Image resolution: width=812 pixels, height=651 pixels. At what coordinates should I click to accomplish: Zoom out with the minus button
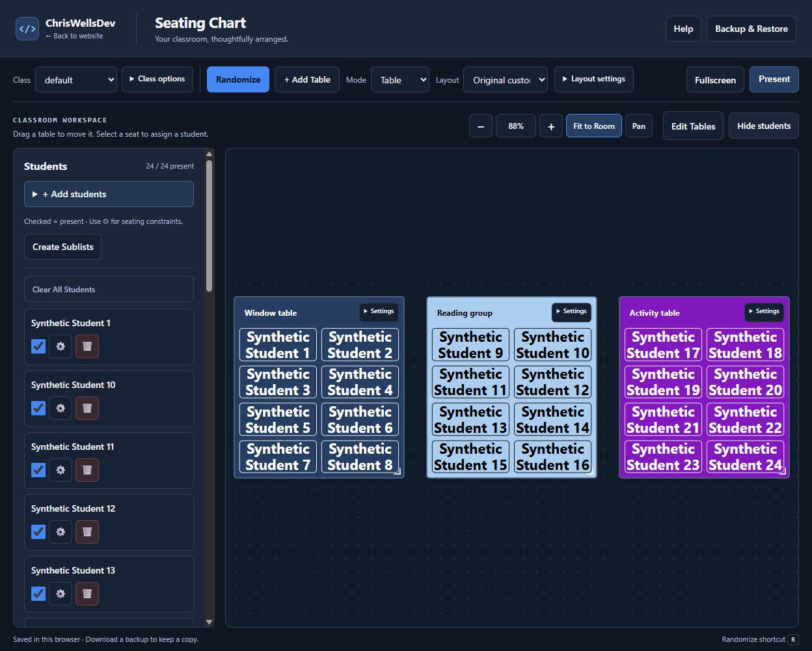(x=481, y=126)
